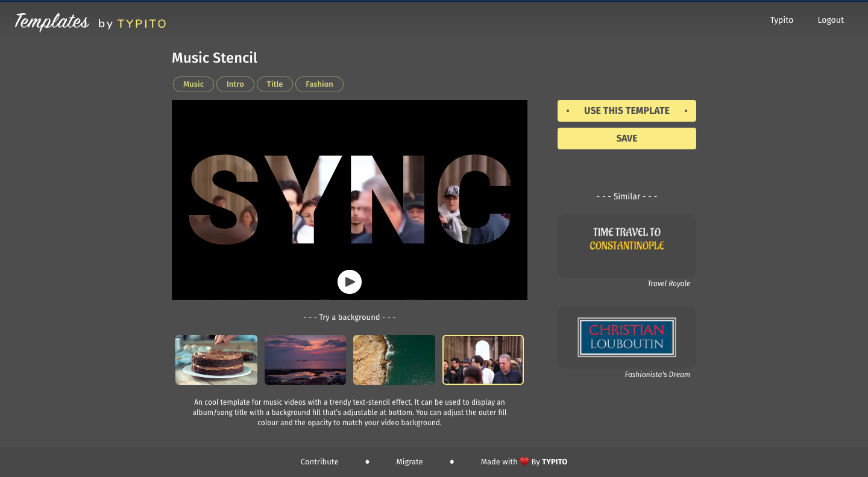This screenshot has width=868, height=477.
Task: Choose the chocolate cake background thumbnail
Action: pos(216,360)
